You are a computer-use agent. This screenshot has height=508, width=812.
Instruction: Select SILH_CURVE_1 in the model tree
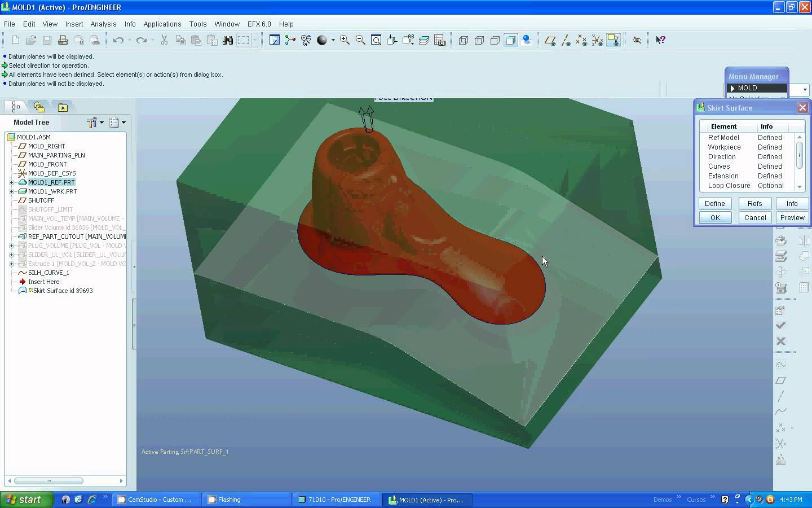pyautogui.click(x=48, y=273)
